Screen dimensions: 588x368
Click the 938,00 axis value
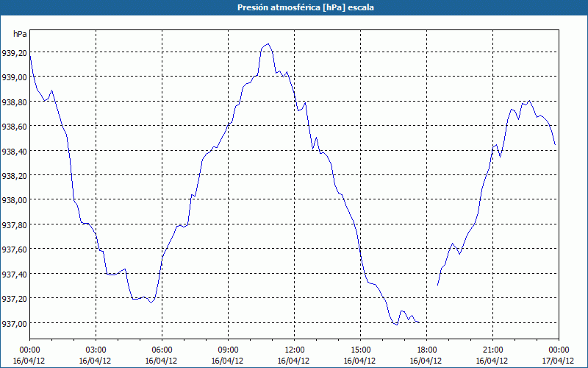pyautogui.click(x=14, y=200)
